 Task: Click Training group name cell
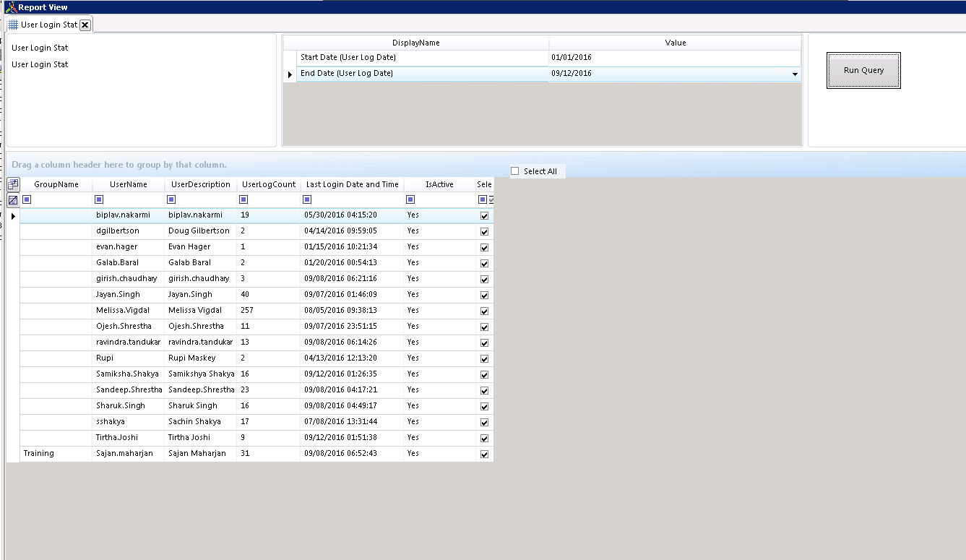coord(56,454)
